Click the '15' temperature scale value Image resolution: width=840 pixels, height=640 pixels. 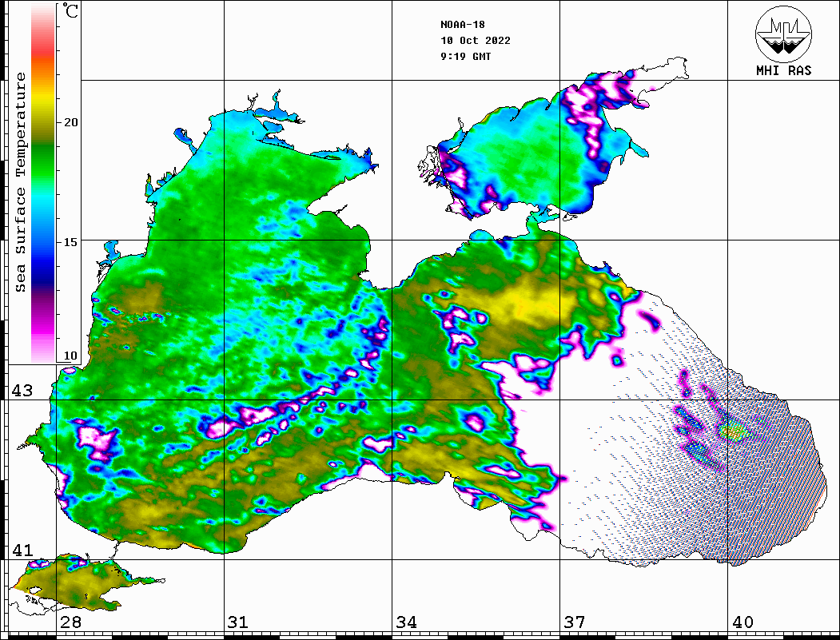click(70, 242)
